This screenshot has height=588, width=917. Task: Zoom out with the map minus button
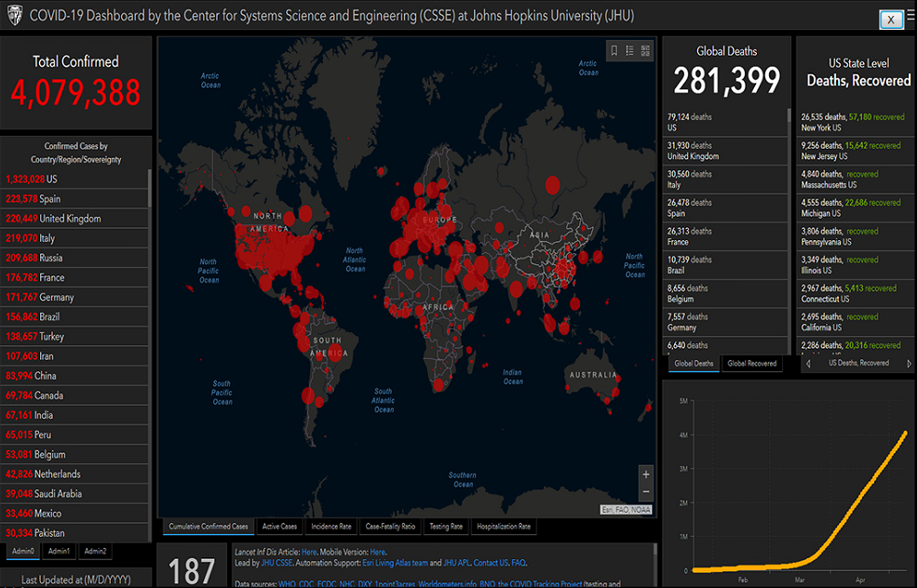pos(646,492)
